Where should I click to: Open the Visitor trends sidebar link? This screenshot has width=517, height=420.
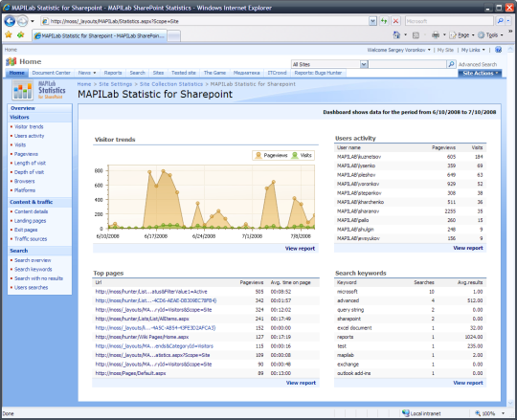29,127
